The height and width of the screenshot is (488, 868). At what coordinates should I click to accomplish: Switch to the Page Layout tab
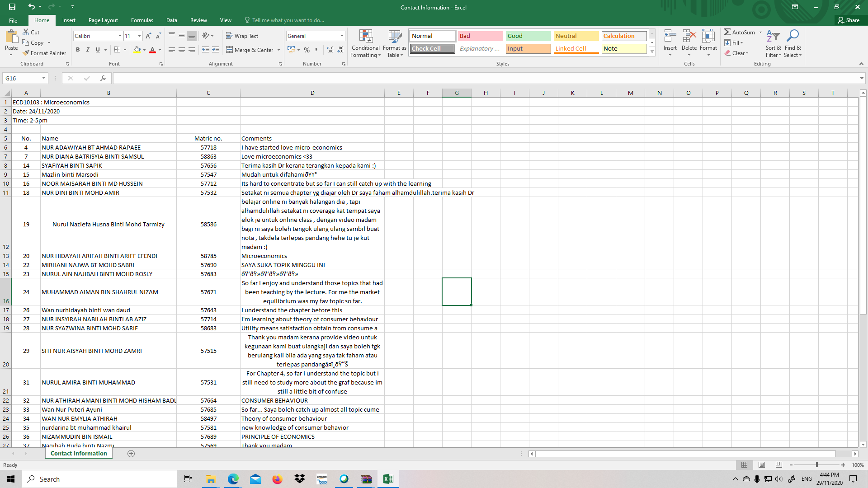pyautogui.click(x=103, y=20)
